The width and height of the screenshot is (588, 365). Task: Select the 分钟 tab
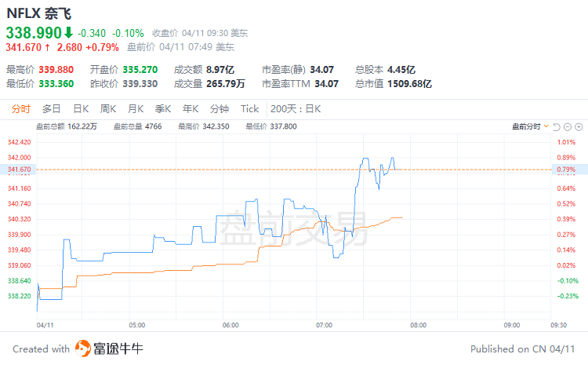[x=220, y=109]
